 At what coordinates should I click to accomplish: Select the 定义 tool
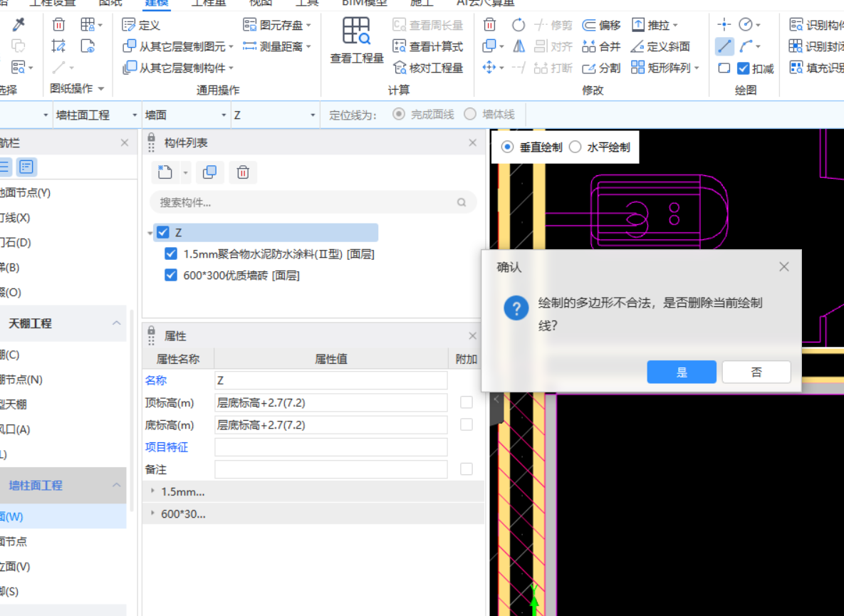(x=147, y=24)
